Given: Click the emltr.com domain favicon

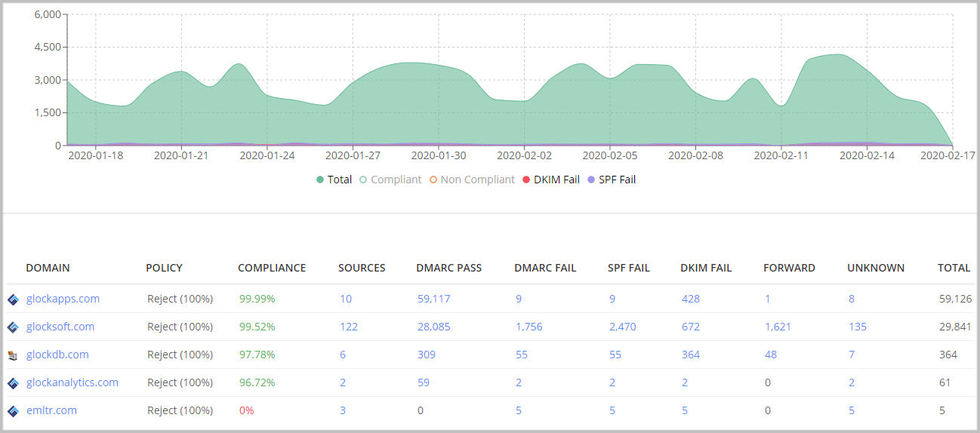Looking at the screenshot, I should [13, 411].
